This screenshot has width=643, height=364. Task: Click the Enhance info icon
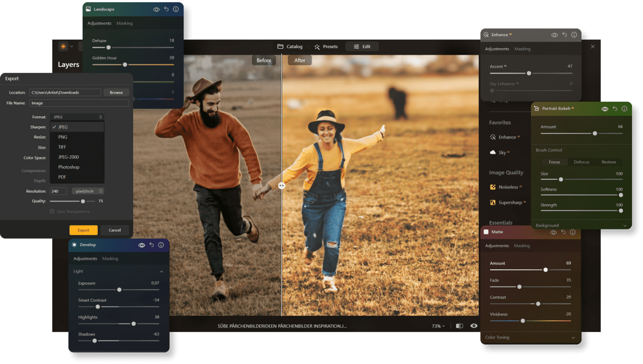pyautogui.click(x=574, y=35)
